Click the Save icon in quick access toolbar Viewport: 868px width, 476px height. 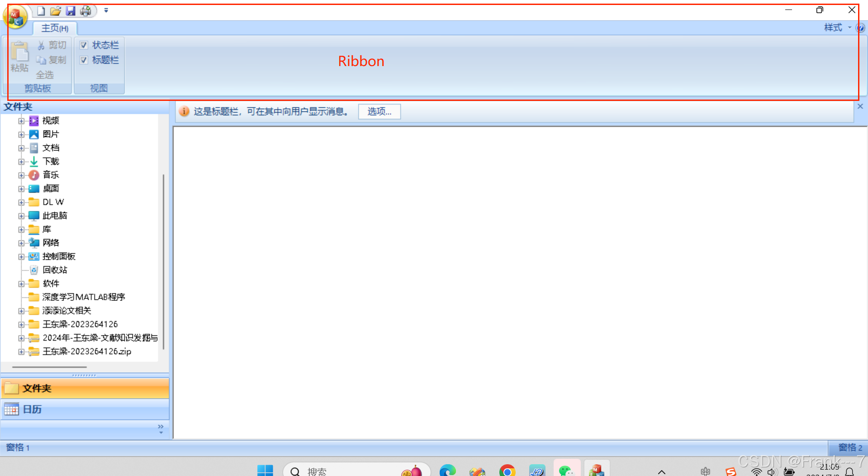point(71,11)
